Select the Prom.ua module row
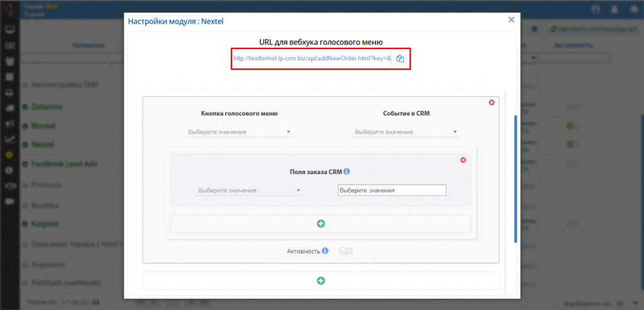 (x=46, y=185)
